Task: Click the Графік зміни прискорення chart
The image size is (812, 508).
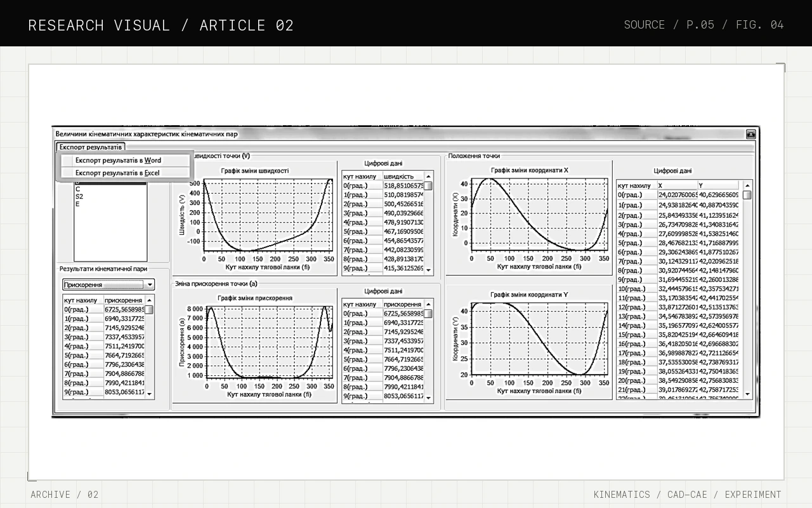Action: coord(255,346)
